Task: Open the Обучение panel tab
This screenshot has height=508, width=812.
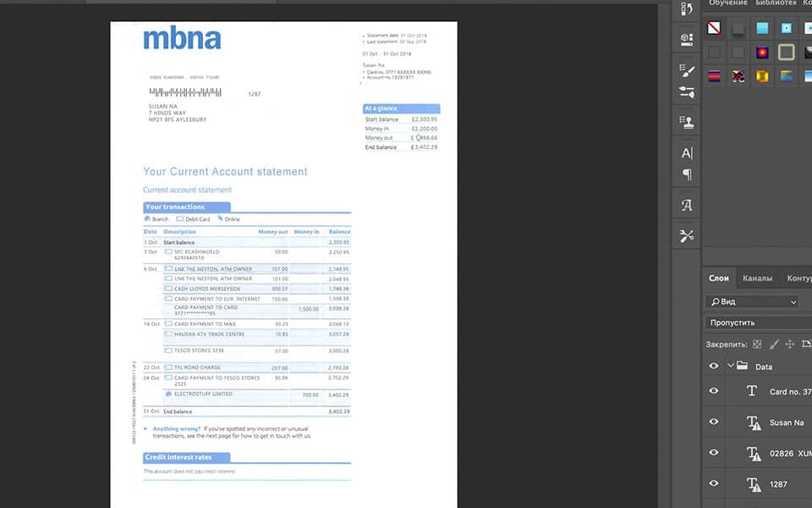Action: (x=727, y=3)
